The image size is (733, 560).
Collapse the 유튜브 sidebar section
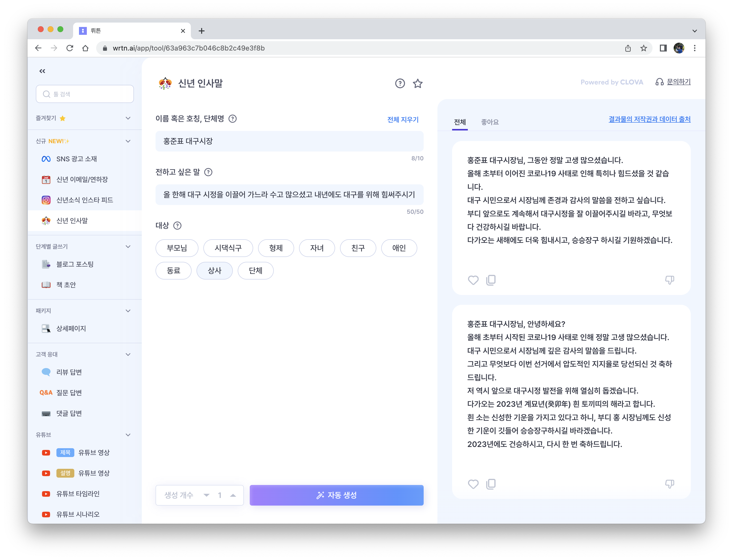click(x=128, y=435)
